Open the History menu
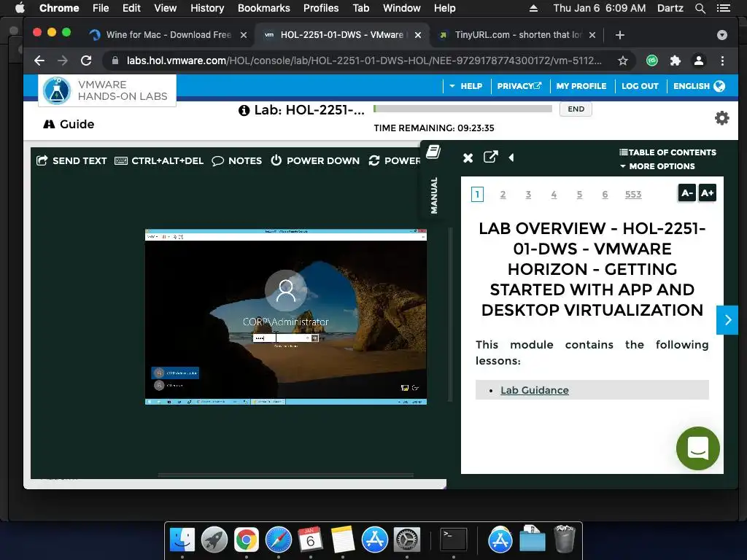 207,8
